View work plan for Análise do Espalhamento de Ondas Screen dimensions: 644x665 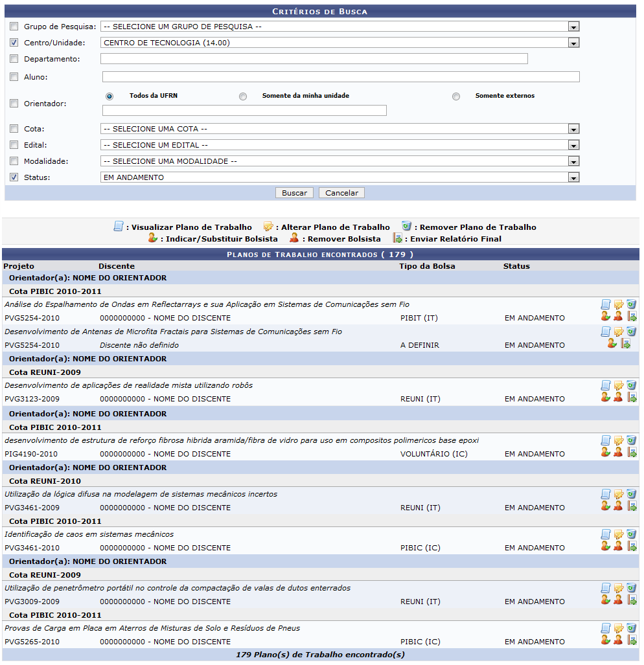pyautogui.click(x=606, y=304)
